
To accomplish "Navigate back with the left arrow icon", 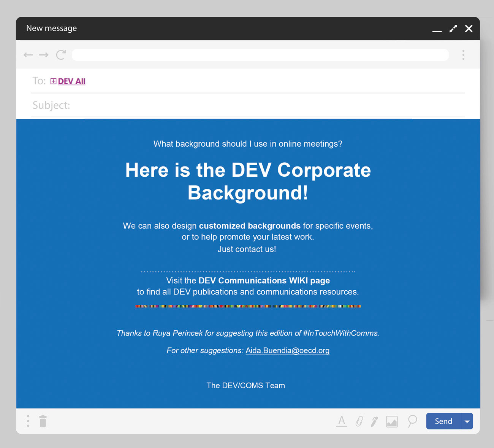I will [x=28, y=55].
